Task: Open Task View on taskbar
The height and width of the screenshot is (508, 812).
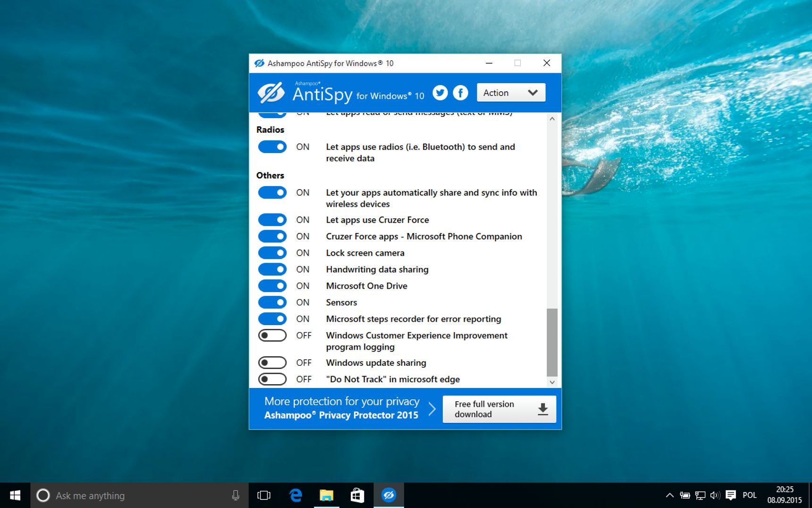Action: tap(264, 495)
